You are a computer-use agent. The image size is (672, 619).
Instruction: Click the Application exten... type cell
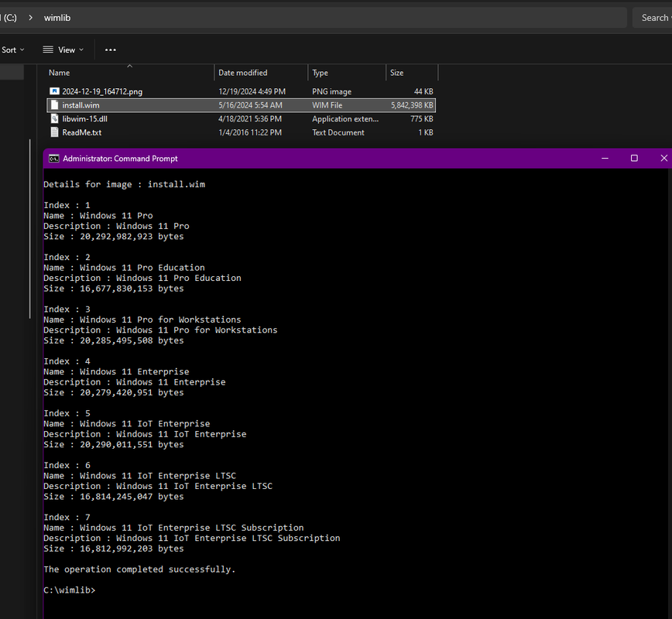tap(345, 119)
